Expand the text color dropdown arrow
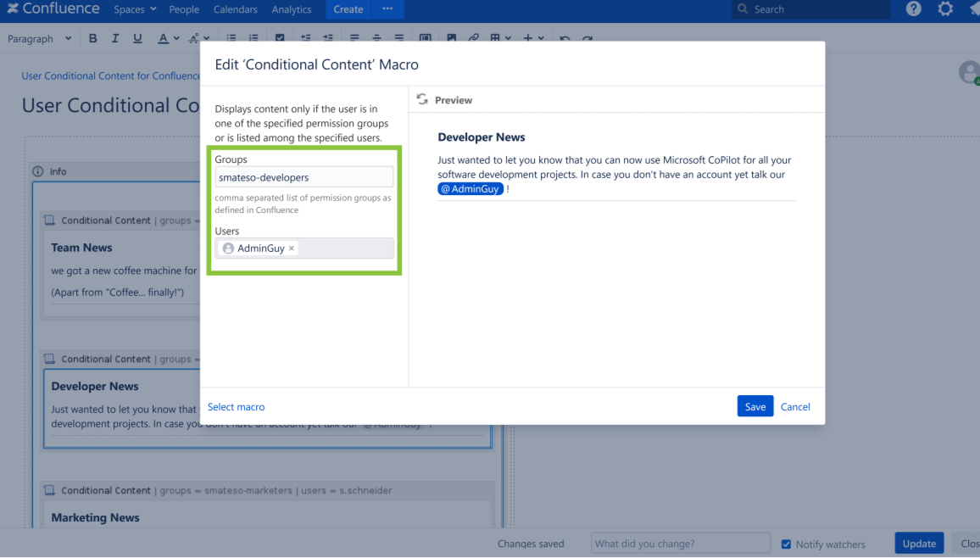Screen dimensions: 980x558 pos(176,38)
